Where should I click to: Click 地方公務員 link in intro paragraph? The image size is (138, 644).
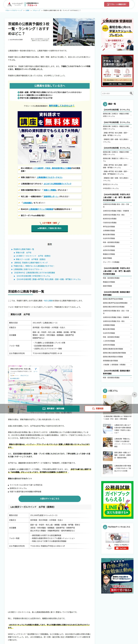(x=48, y=301)
